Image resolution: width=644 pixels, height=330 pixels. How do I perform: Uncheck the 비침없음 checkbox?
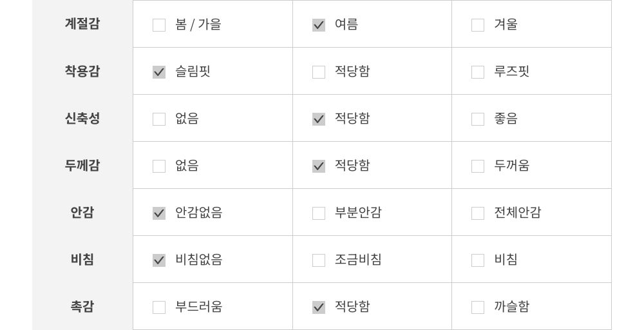pyautogui.click(x=159, y=260)
